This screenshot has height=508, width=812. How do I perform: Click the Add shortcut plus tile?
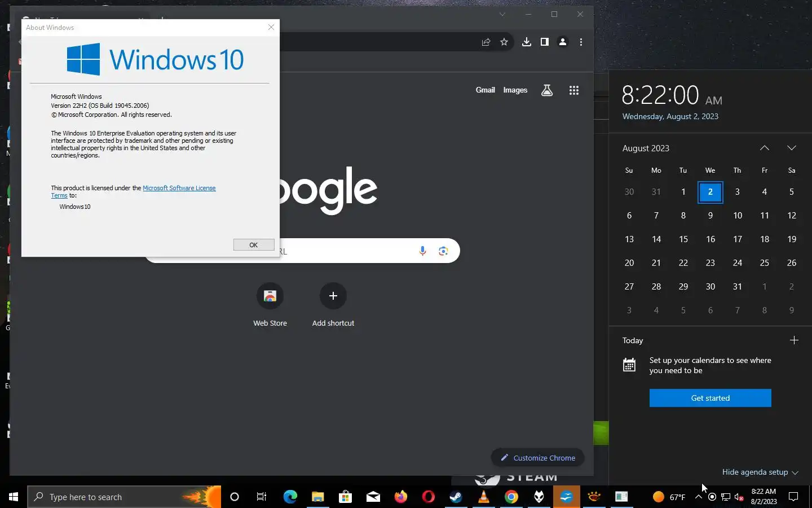[333, 305]
